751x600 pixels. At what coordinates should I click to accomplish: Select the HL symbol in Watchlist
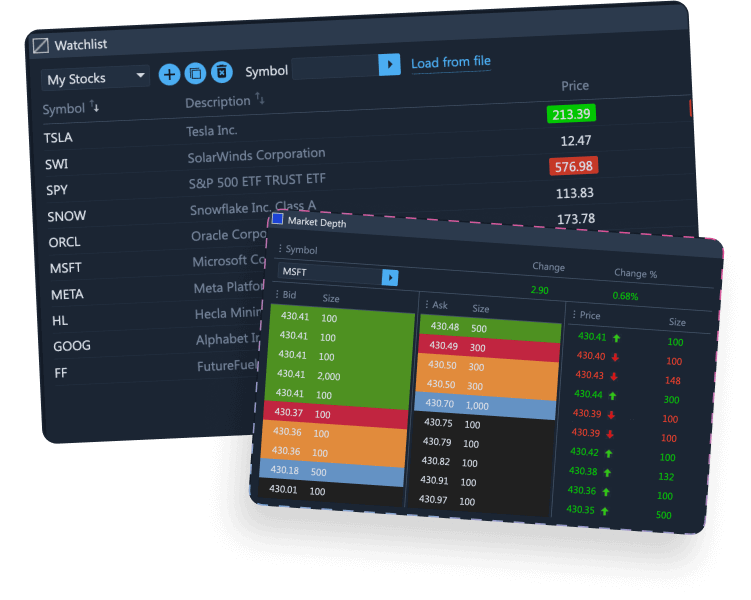click(60, 320)
